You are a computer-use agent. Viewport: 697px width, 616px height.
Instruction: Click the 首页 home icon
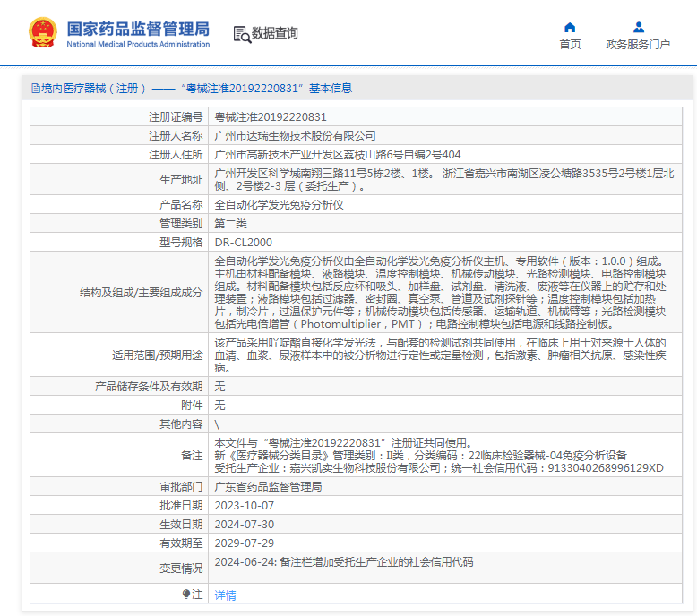tap(570, 28)
